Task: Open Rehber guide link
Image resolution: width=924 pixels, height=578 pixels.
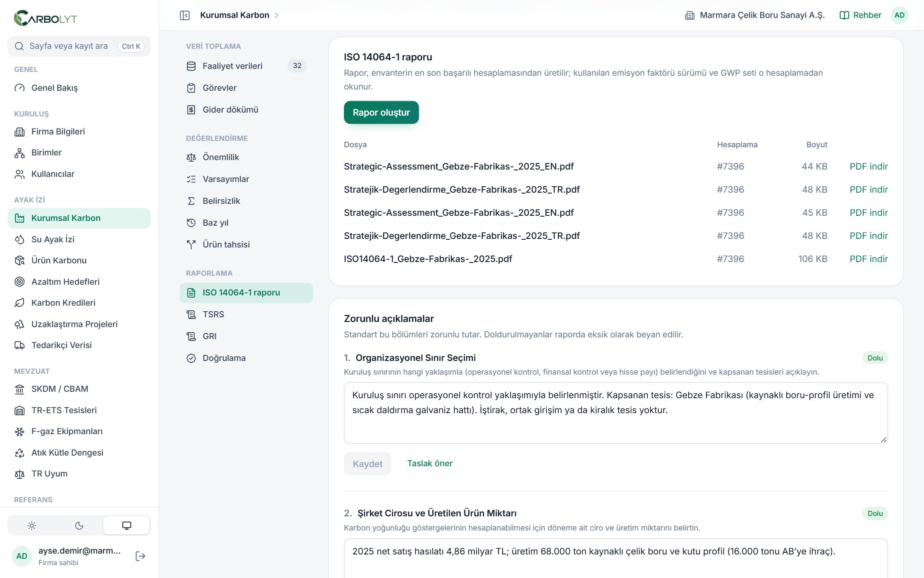Action: [x=860, y=15]
